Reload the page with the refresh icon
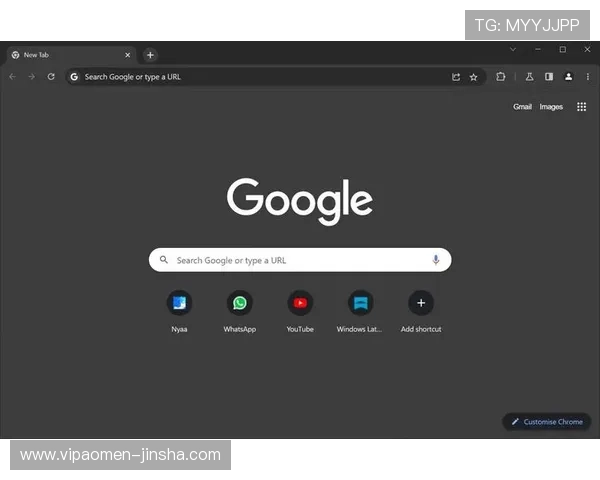The image size is (600, 480). click(51, 77)
